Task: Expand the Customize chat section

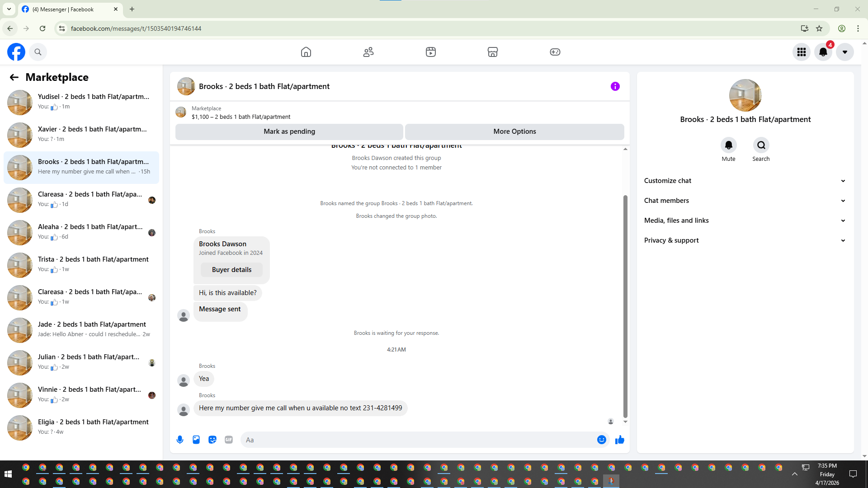Action: 745,181
